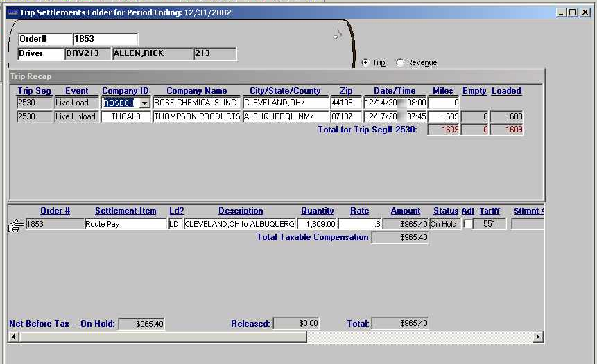597x364 pixels.
Task: Open the Company ID dropdown for ROSECH
Action: pyautogui.click(x=145, y=103)
